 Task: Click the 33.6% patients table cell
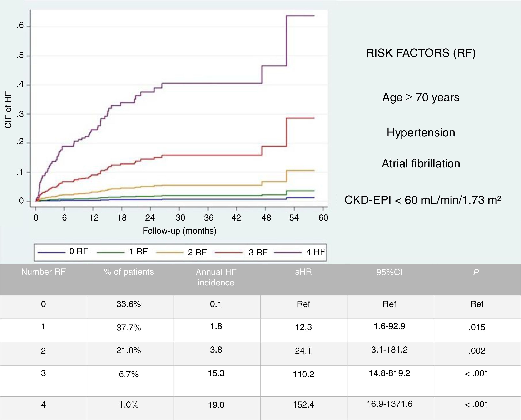[129, 304]
